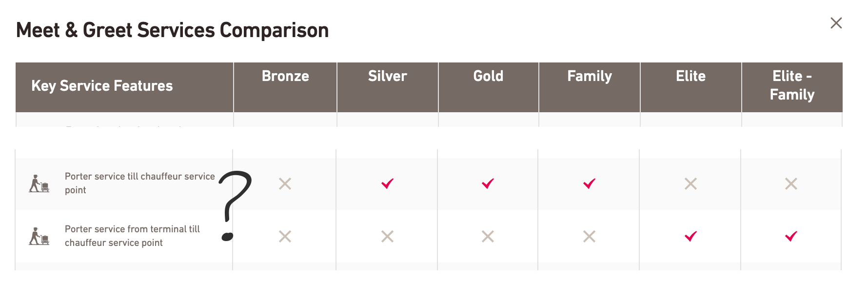Select the Elite column header
The width and height of the screenshot is (868, 284).
(690, 76)
